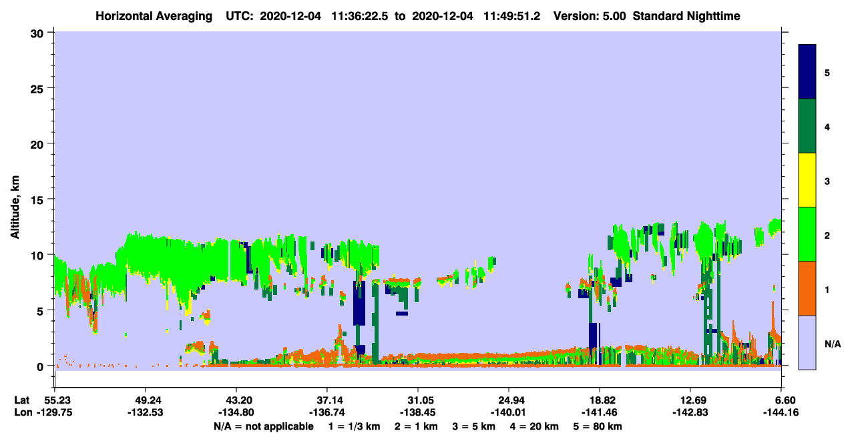Click the 'Lon' row label
The height and width of the screenshot is (445, 868).
click(22, 412)
